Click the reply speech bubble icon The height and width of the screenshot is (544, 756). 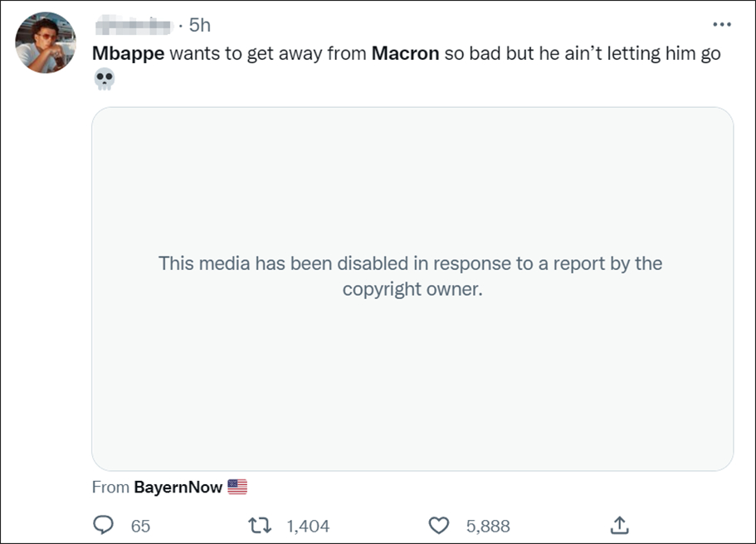[103, 526]
